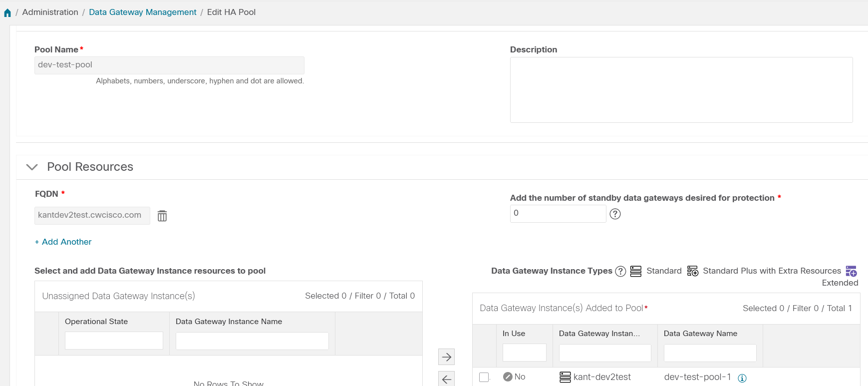Open Data Gateway Instance Types help icon
This screenshot has height=386, width=868.
[x=620, y=271]
